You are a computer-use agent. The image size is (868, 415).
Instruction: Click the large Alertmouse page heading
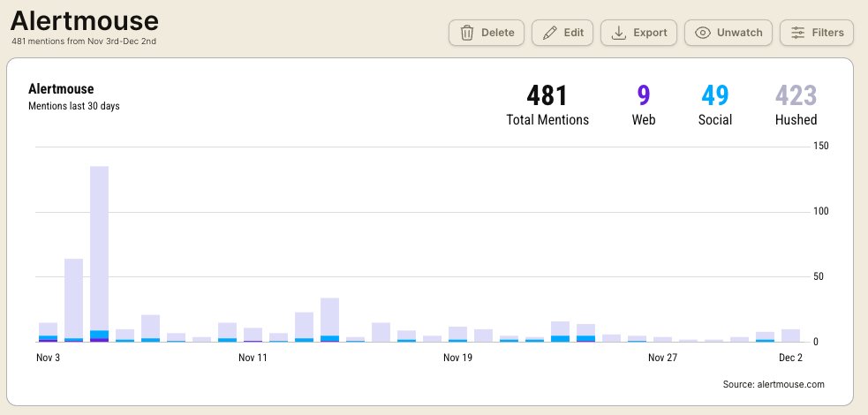pyautogui.click(x=84, y=20)
